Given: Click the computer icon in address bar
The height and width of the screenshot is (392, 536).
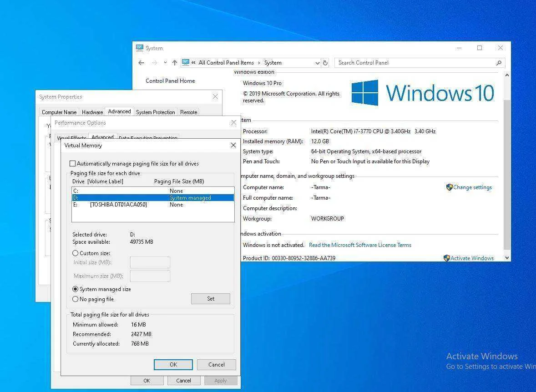Looking at the screenshot, I should [186, 63].
